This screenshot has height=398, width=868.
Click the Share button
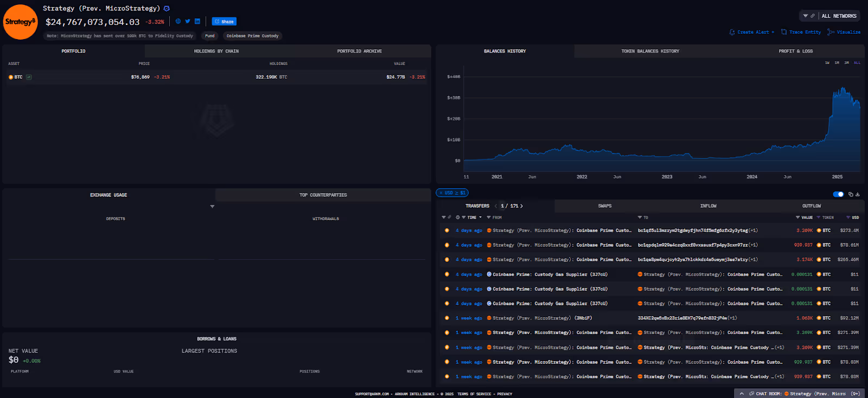224,22
